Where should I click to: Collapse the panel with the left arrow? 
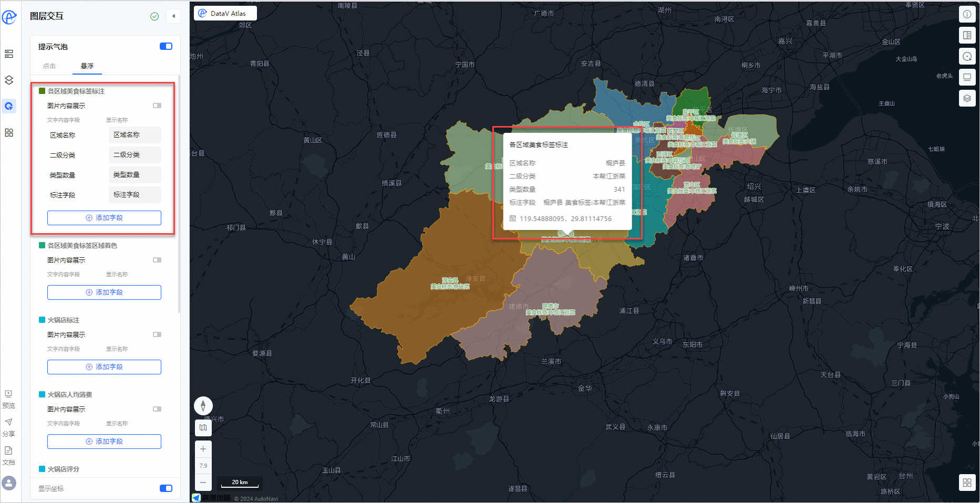click(174, 16)
